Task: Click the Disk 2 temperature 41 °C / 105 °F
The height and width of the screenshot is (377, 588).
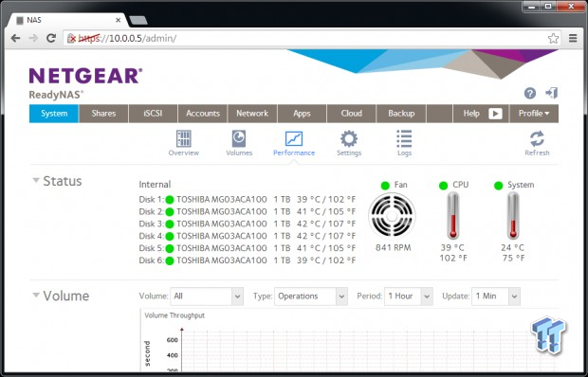Action: click(326, 212)
